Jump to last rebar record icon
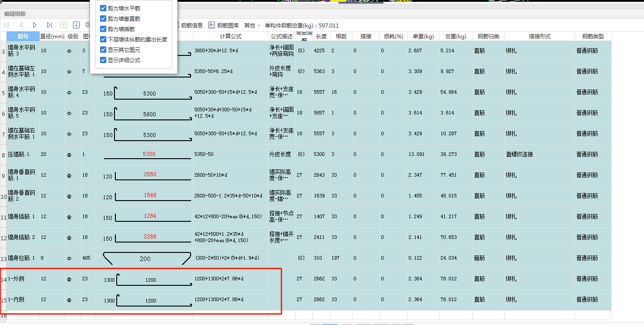 [x=50, y=25]
